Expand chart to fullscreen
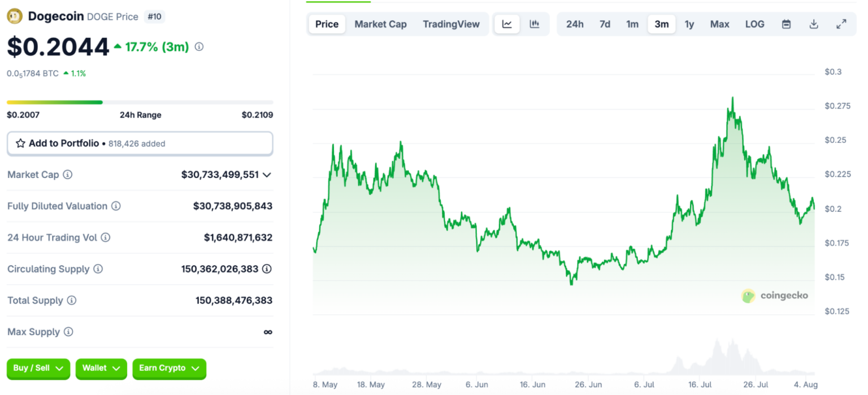This screenshot has width=868, height=395. (x=841, y=24)
